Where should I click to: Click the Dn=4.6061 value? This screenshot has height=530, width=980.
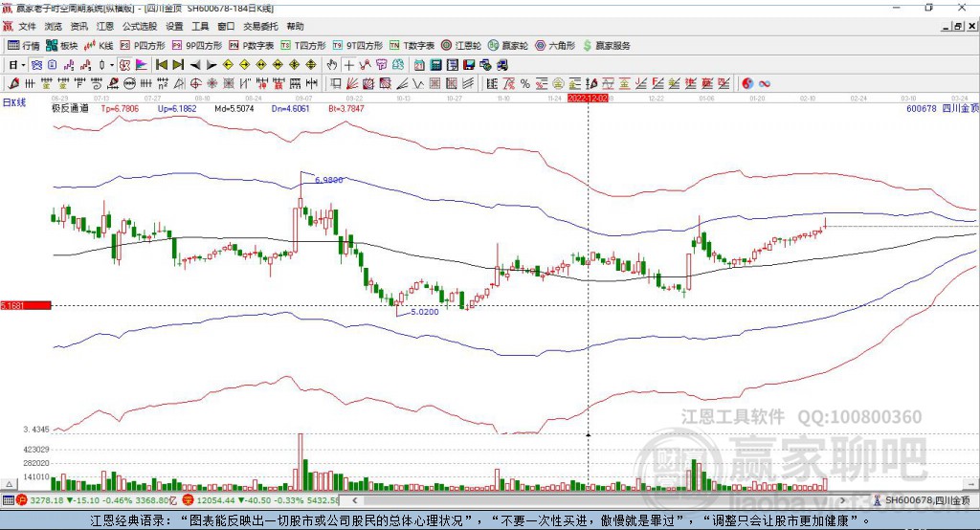(291, 109)
